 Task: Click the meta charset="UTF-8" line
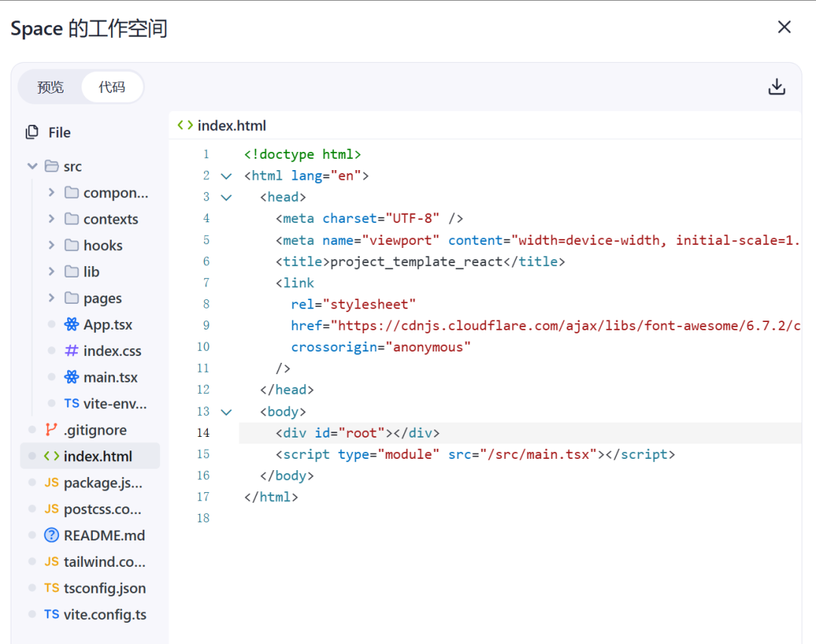(x=369, y=218)
